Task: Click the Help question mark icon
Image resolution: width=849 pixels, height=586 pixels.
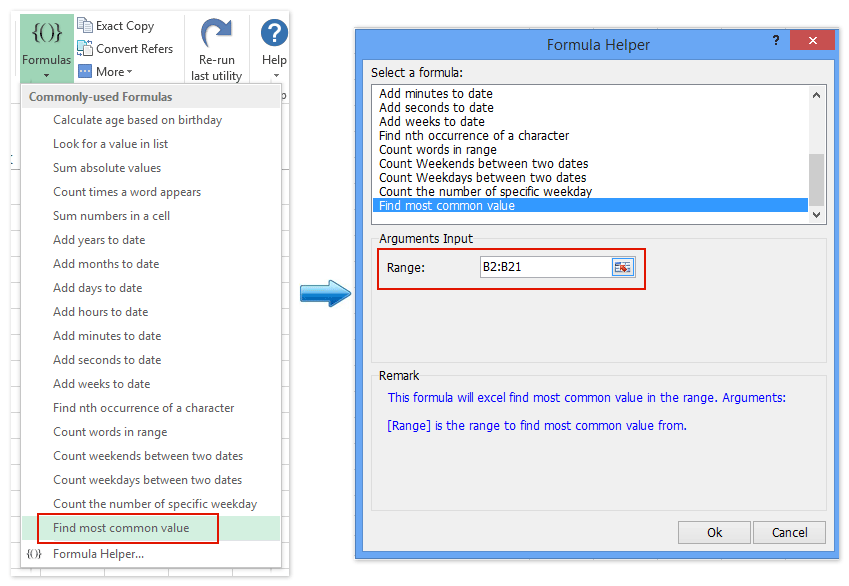Action: pyautogui.click(x=274, y=33)
